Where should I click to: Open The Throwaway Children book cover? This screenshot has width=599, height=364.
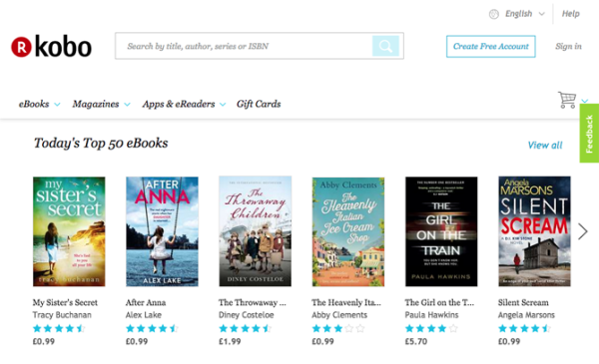(x=256, y=231)
